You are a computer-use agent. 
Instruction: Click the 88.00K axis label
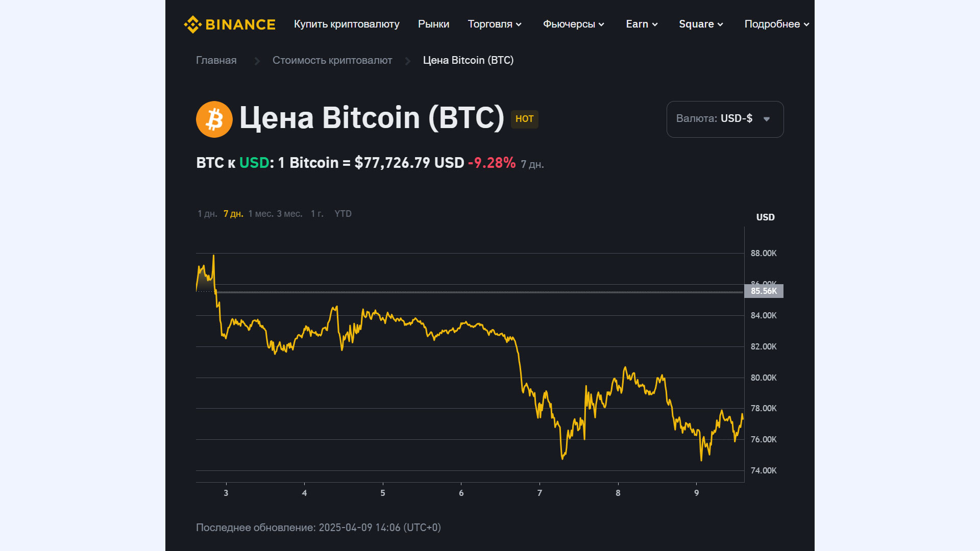(764, 253)
